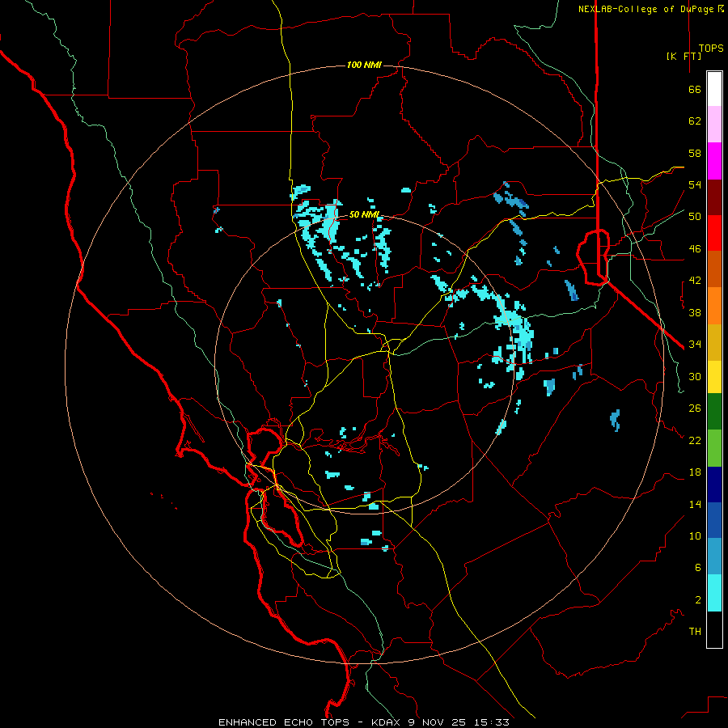This screenshot has width=728, height=728.
Task: Click the cyan 10 legend swatch
Action: pos(714,593)
